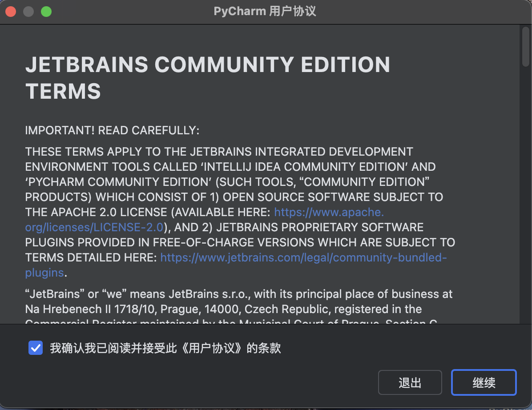Click the green zoom window button
The height and width of the screenshot is (410, 532).
(46, 12)
